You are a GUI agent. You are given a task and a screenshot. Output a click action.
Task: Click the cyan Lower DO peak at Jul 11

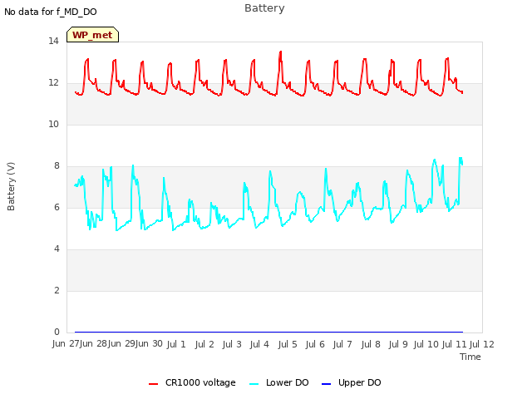461,159
